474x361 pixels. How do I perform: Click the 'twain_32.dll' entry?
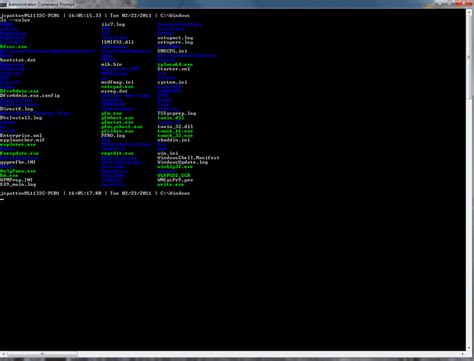point(175,127)
